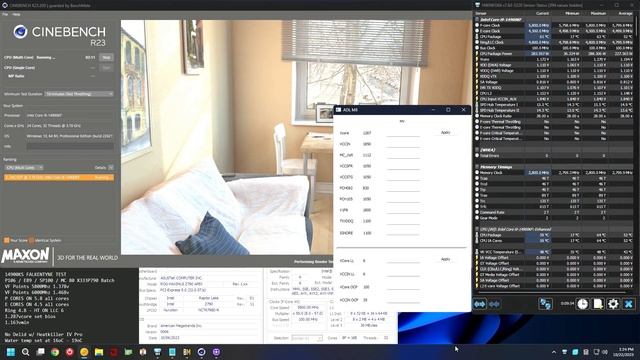Collapse Intel Core i9 sensor group header
Screen dimensions: 640x360
click(x=477, y=19)
